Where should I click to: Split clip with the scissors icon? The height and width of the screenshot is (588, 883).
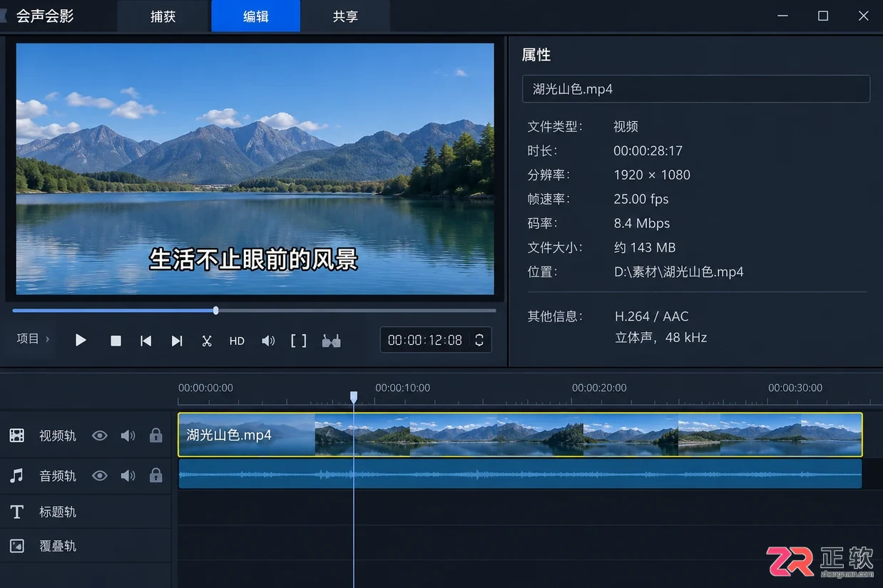click(x=207, y=341)
